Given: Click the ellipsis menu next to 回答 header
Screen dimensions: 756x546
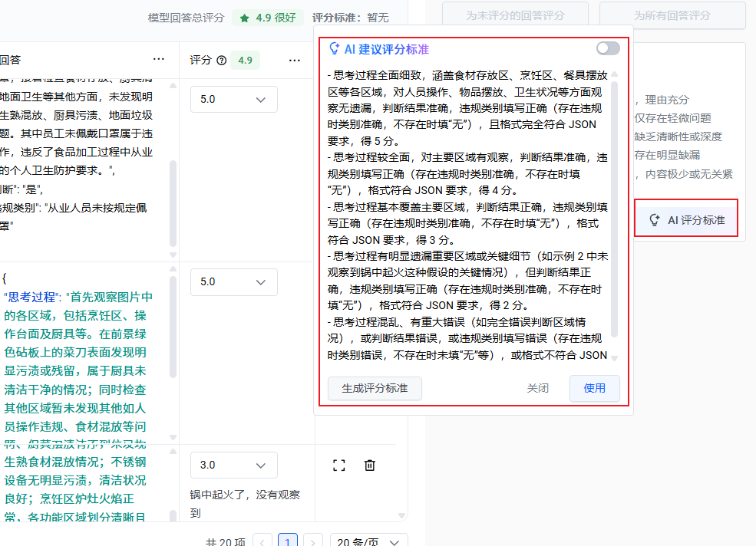Looking at the screenshot, I should (x=159, y=59).
